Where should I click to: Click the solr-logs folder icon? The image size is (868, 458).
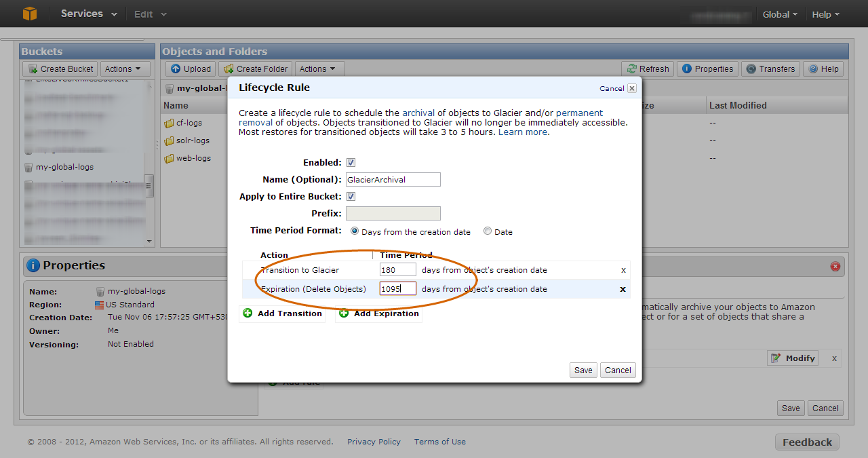[x=169, y=141]
